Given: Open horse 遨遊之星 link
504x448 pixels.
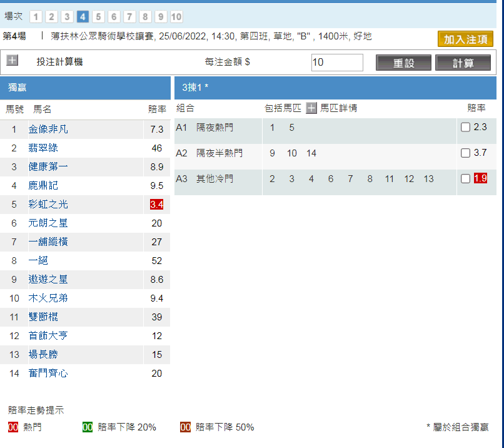Looking at the screenshot, I should coord(48,280).
